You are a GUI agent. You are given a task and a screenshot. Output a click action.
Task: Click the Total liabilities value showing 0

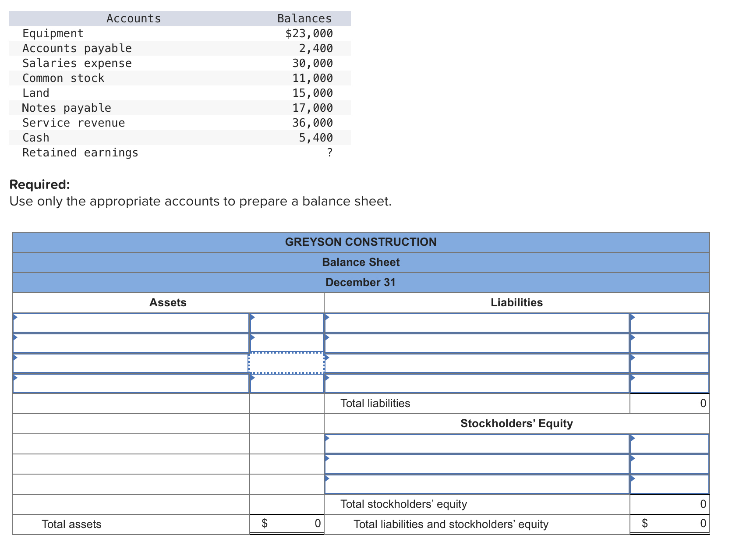coord(669,403)
